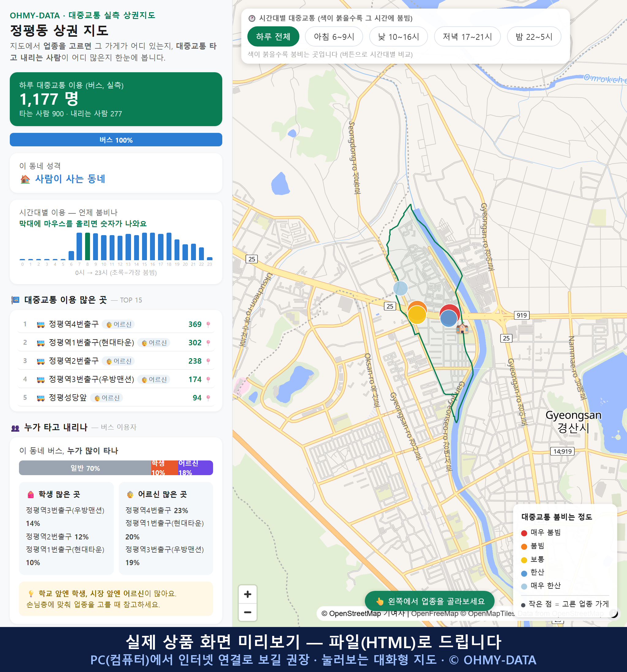Click the bus icon beside 정평역2번출구

click(40, 361)
